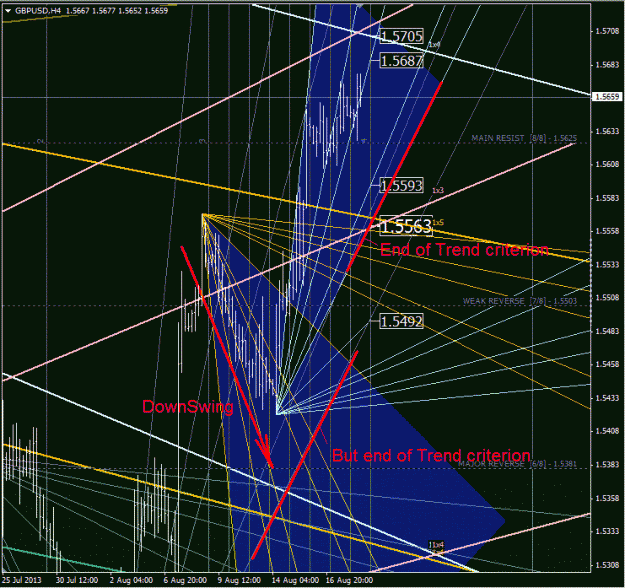
Task: Click the 30 Jul 12:00 time axis label
Action: point(77,580)
